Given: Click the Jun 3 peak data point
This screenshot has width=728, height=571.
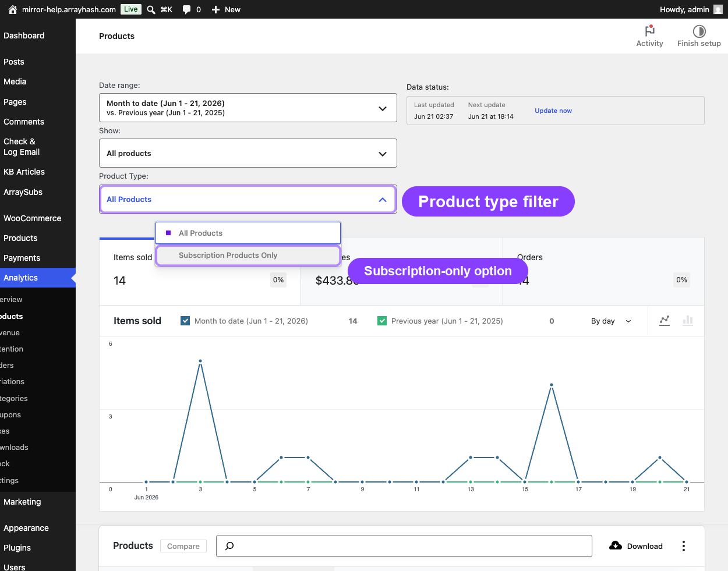Looking at the screenshot, I should (200, 361).
